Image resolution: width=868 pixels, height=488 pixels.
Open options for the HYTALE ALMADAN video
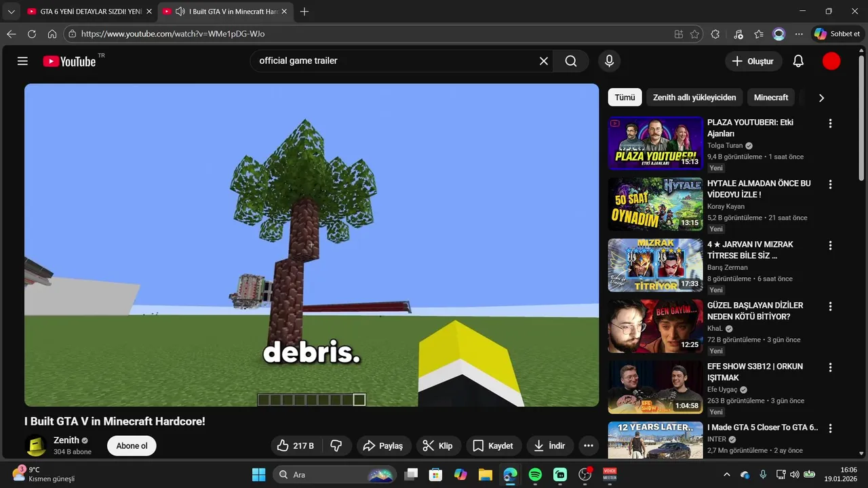click(830, 184)
